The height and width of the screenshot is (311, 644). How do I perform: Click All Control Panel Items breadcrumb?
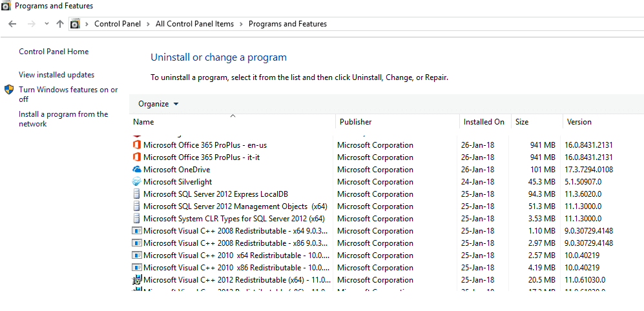pyautogui.click(x=194, y=24)
